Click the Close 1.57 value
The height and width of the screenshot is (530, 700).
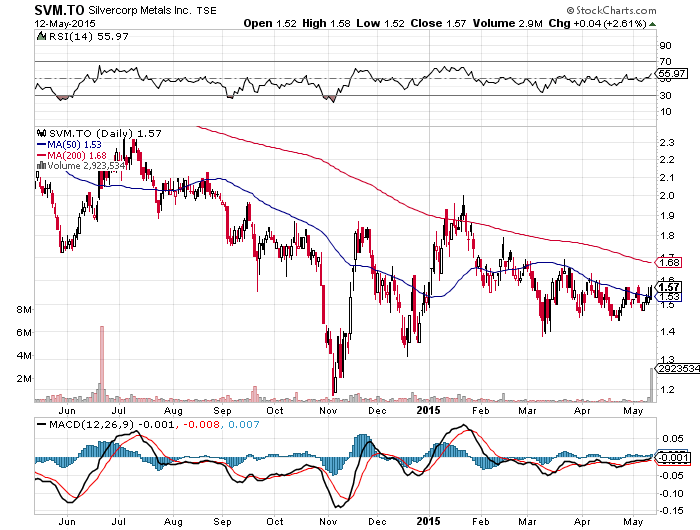(x=438, y=23)
